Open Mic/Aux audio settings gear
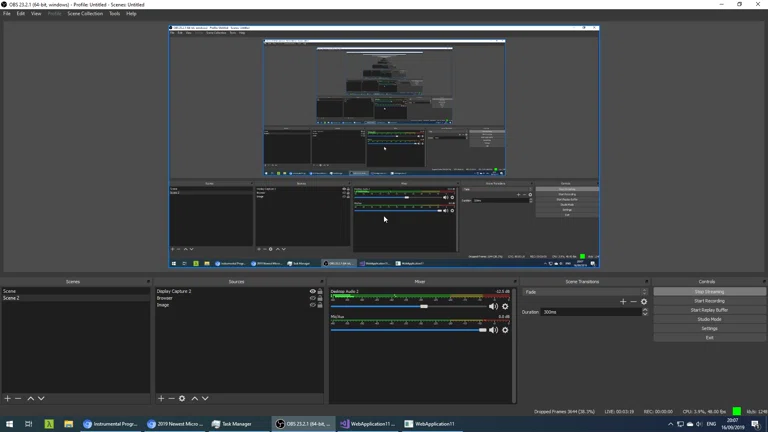This screenshot has height=432, width=768. click(505, 330)
